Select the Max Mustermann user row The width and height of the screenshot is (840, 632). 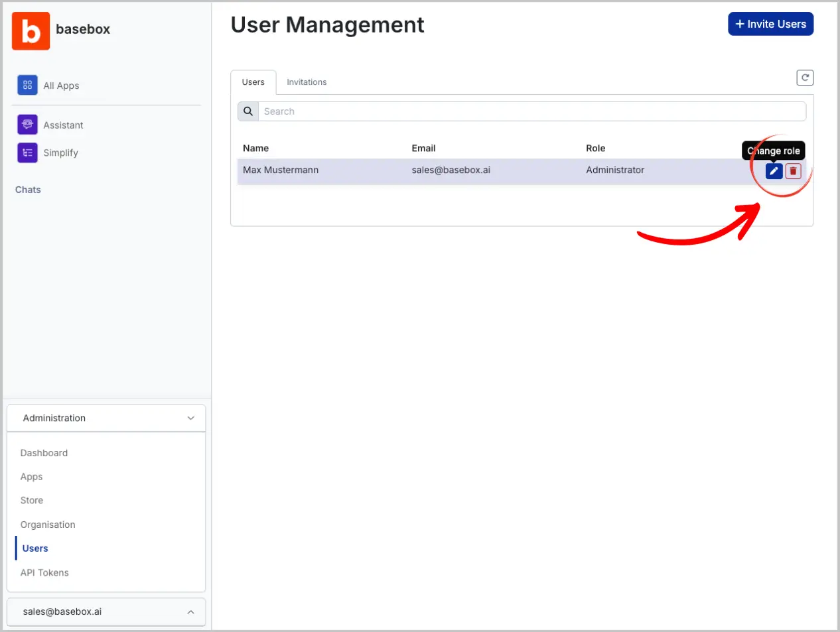click(281, 170)
